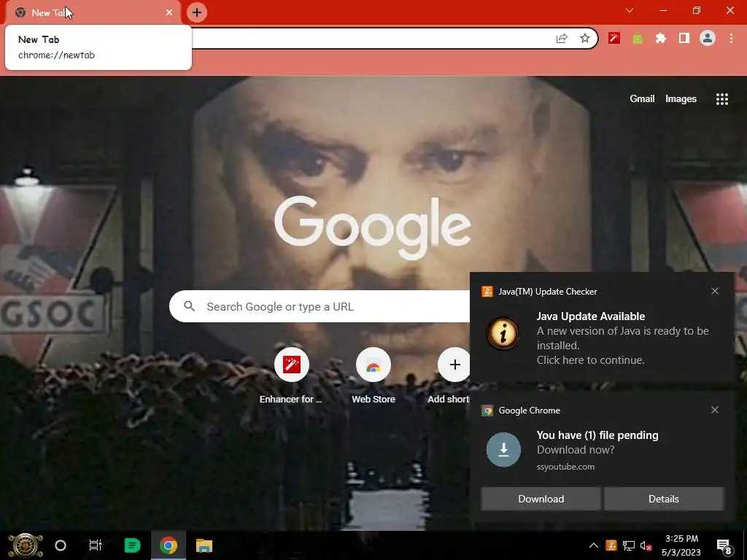Open the tab search chevron in title bar

tap(630, 10)
